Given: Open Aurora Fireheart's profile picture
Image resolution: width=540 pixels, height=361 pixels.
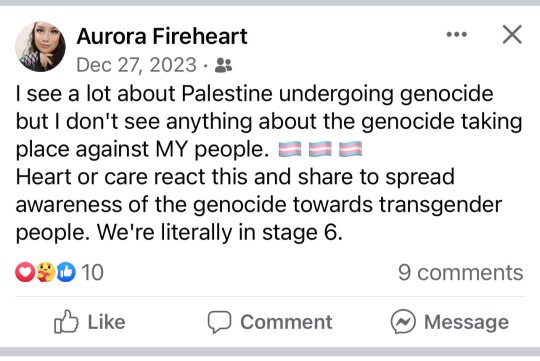Looking at the screenshot, I should click(x=40, y=47).
